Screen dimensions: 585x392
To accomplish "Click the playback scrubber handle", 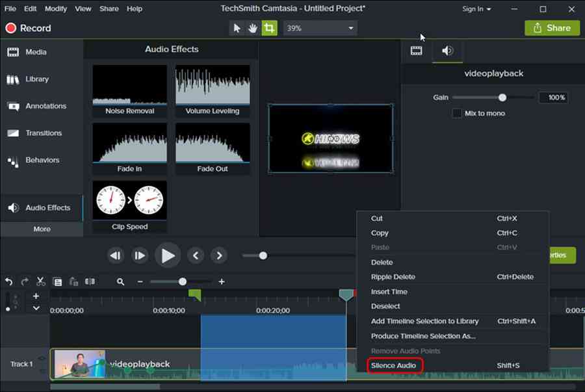I will [x=263, y=255].
